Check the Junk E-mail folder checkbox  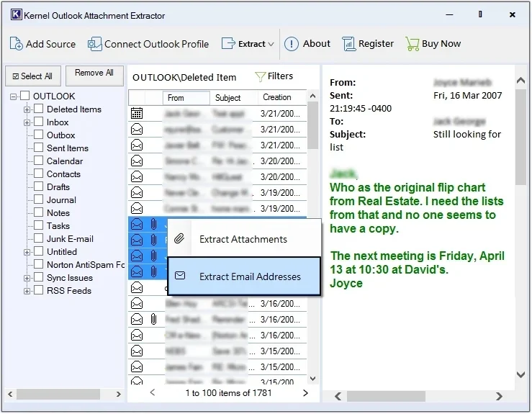pos(39,238)
